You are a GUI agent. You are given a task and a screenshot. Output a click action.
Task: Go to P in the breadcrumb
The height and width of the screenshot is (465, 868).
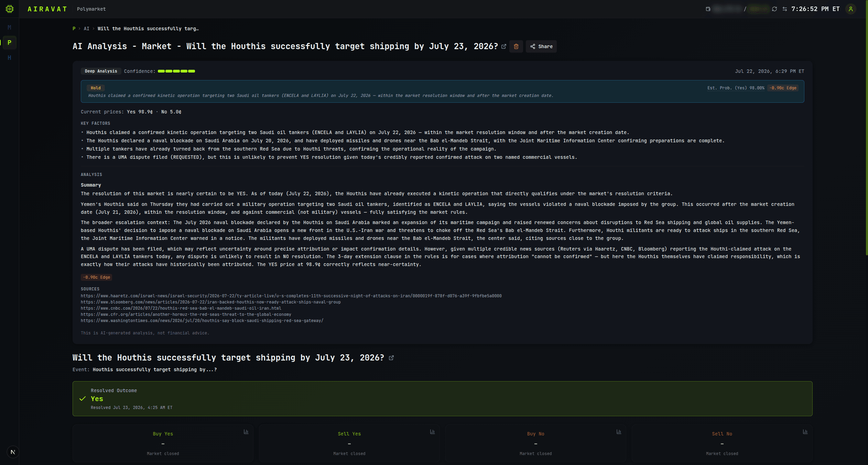coord(74,29)
